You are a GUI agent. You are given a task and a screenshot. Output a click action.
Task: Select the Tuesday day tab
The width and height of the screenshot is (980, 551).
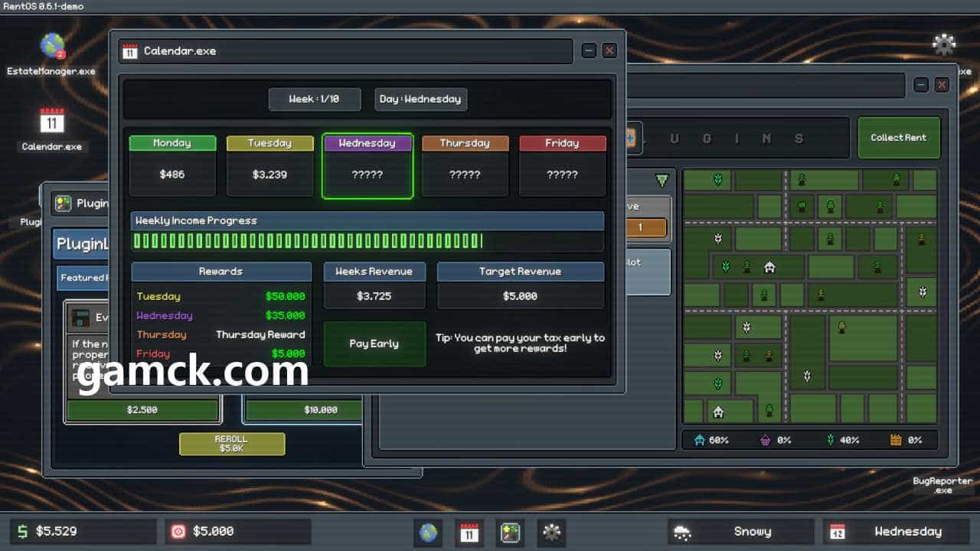pos(269,143)
